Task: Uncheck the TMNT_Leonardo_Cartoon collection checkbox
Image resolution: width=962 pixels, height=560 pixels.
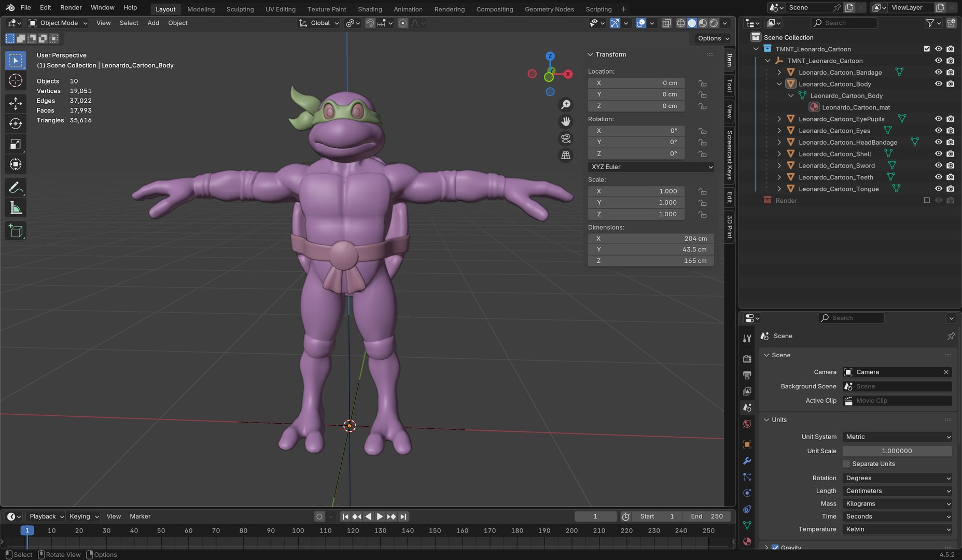Action: click(x=927, y=49)
